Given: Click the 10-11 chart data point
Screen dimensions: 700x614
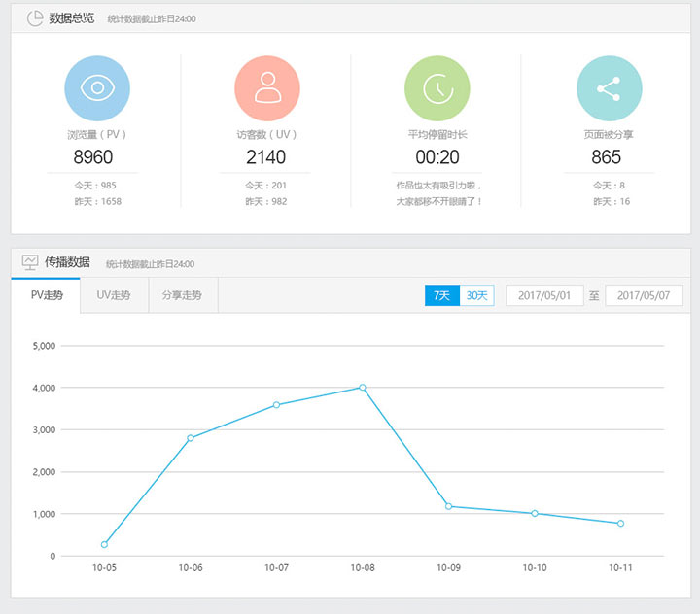Looking at the screenshot, I should 620,524.
